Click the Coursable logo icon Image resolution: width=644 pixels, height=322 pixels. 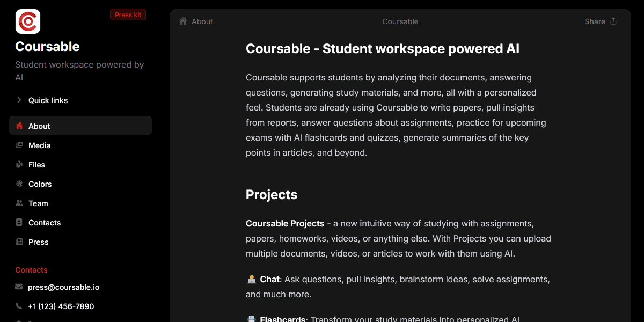[x=28, y=21]
